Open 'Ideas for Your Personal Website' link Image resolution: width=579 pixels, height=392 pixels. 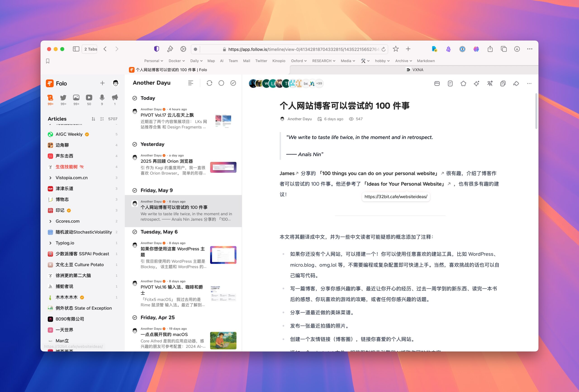(x=407, y=184)
